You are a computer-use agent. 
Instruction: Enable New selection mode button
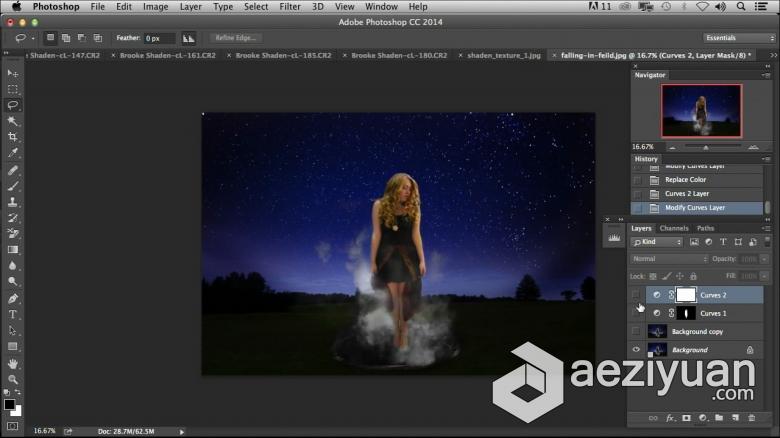pyautogui.click(x=50, y=38)
